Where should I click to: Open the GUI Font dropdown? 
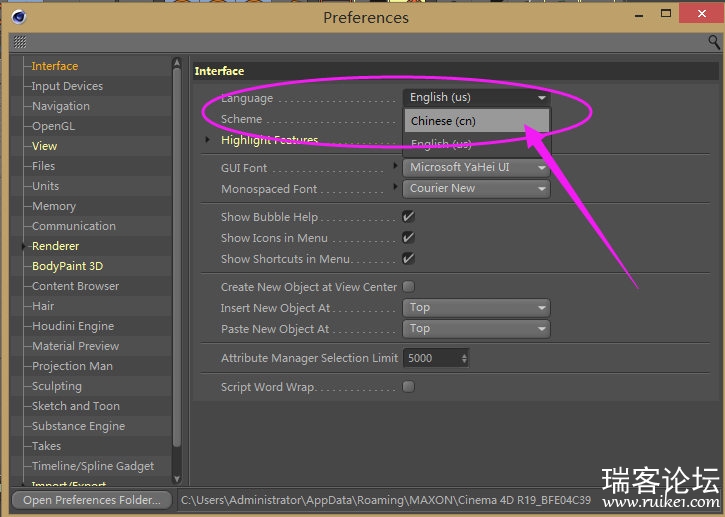(476, 167)
